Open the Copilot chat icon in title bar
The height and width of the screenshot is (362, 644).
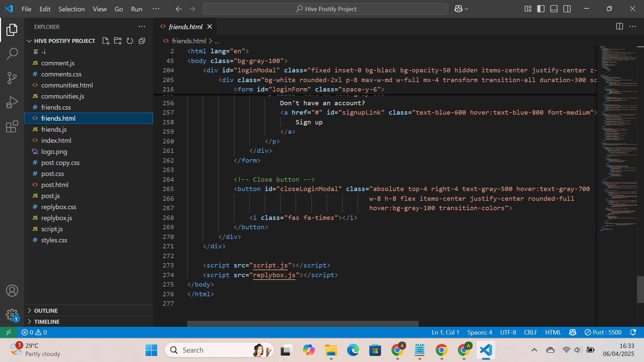pyautogui.click(x=458, y=9)
